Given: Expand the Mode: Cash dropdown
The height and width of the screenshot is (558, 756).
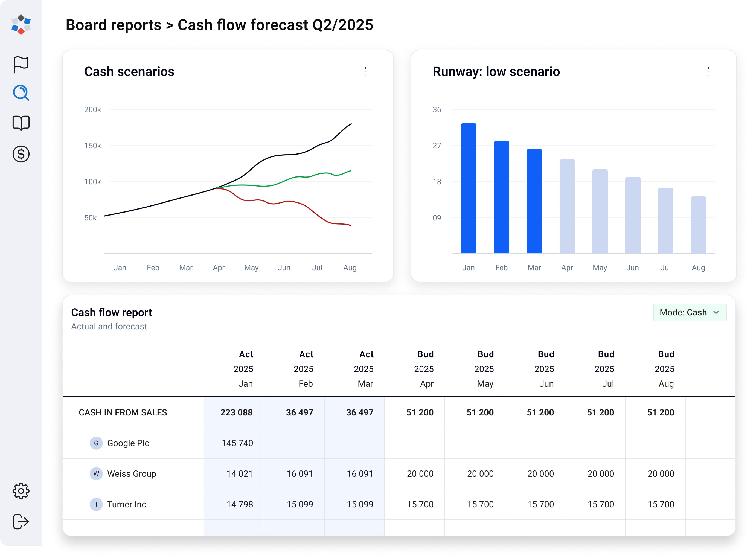Looking at the screenshot, I should [x=690, y=312].
